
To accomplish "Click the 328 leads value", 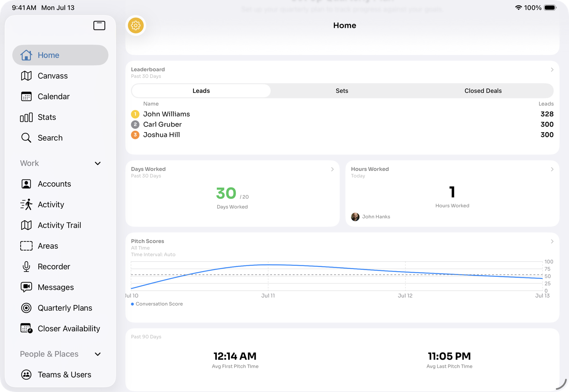I will tap(547, 114).
